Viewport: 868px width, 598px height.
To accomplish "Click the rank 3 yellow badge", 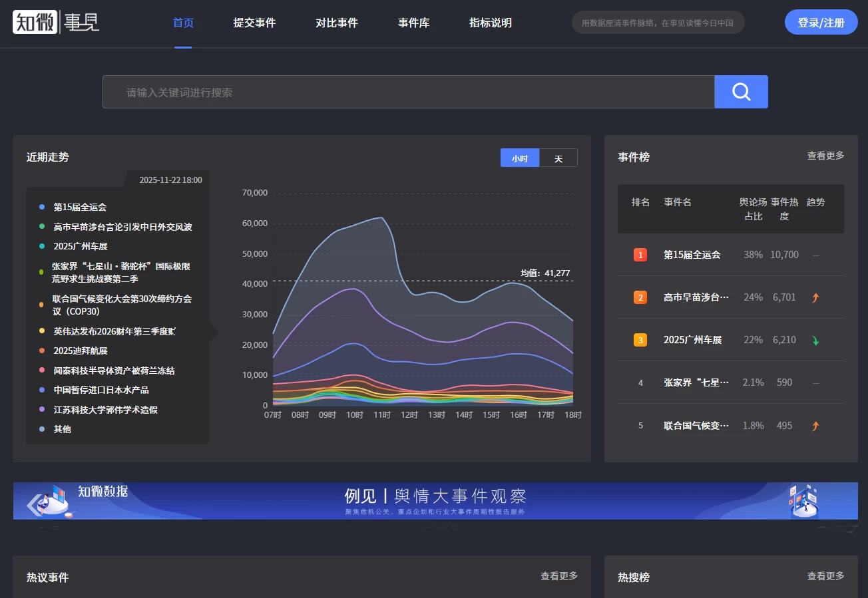I will pyautogui.click(x=640, y=340).
